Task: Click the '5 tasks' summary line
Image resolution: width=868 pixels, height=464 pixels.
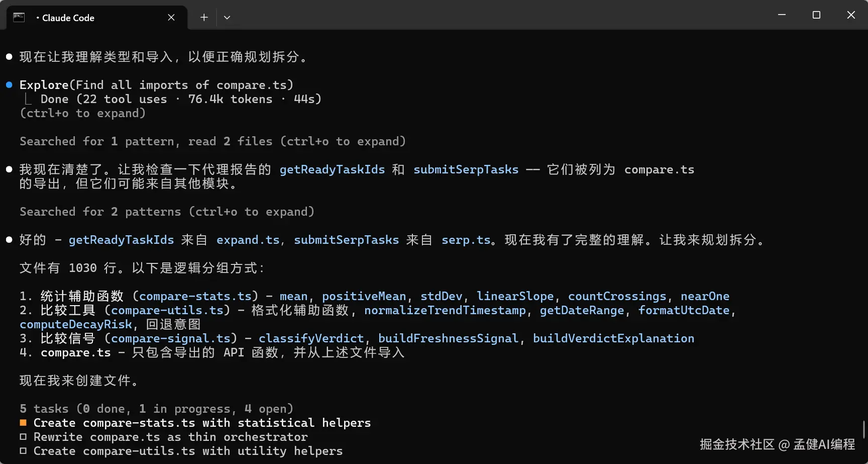Action: point(156,409)
